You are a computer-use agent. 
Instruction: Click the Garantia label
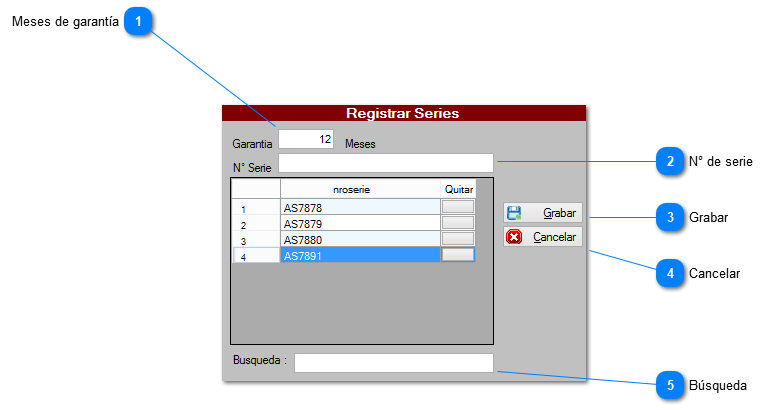click(252, 144)
